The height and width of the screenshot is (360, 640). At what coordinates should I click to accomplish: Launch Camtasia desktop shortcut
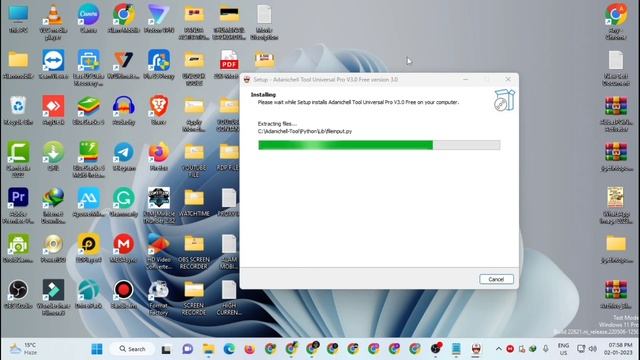(18, 160)
